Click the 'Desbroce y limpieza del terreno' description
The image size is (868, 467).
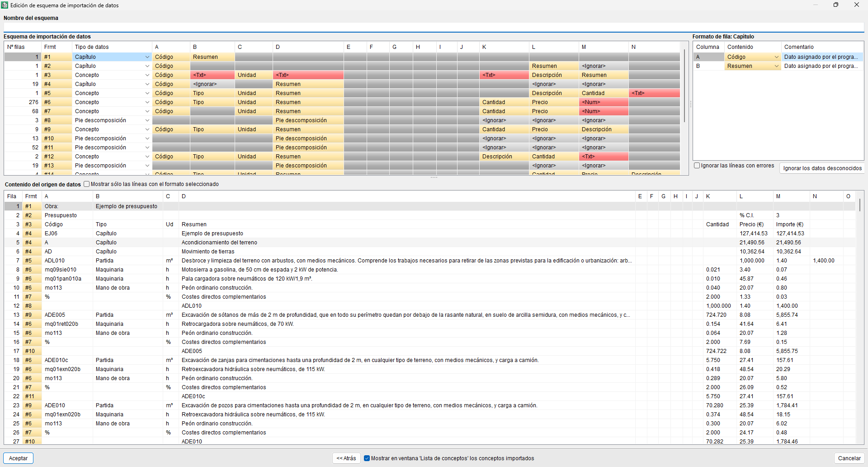407,261
